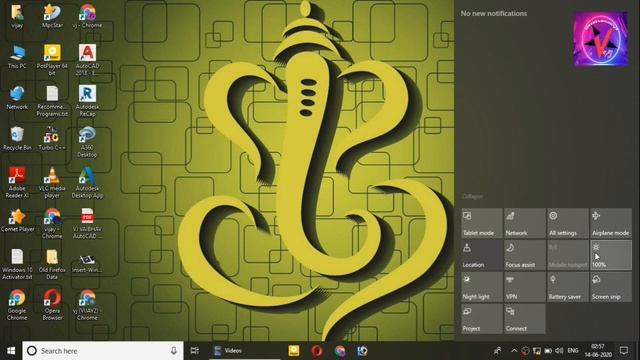Screen dimensions: 640x360
Task: Select the Opera Browser desktop shortcut
Action: 52,304
